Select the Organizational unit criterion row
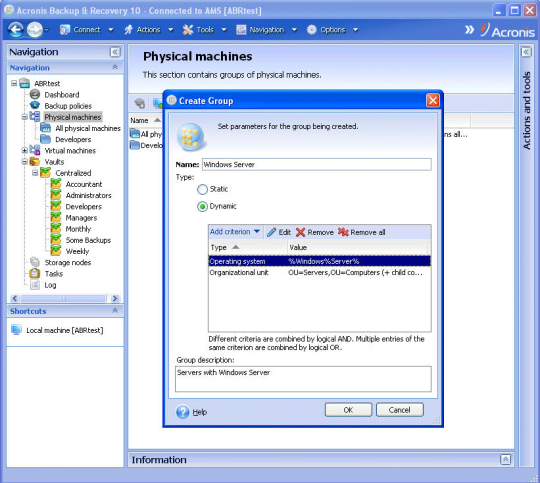 (319, 272)
